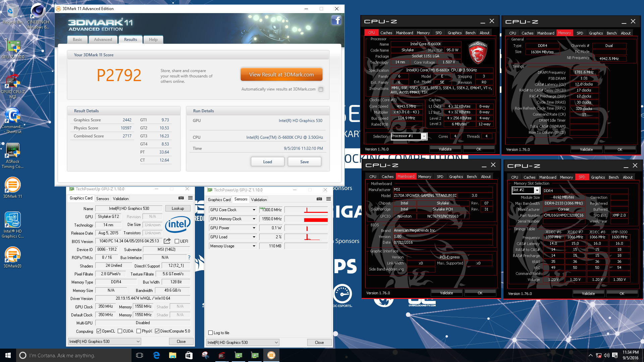Open hamburger menu in GPU-Z Sensors window
644x362 pixels.
click(328, 199)
